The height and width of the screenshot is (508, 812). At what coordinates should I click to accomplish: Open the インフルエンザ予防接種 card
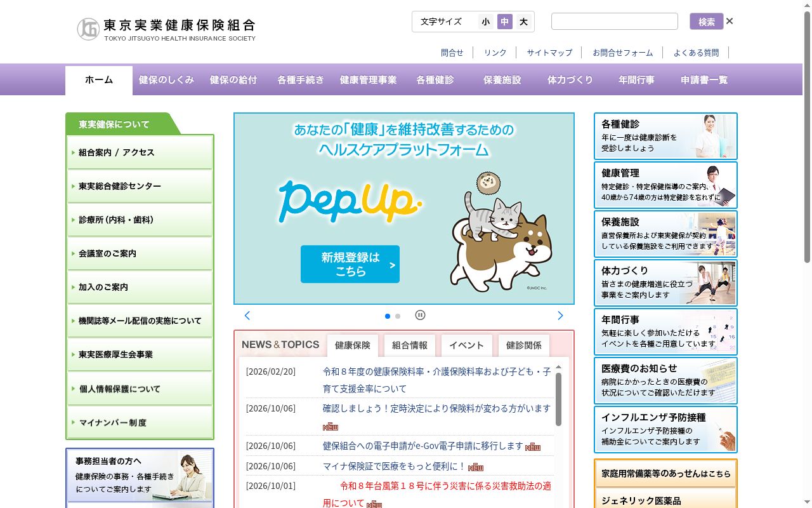click(x=665, y=429)
